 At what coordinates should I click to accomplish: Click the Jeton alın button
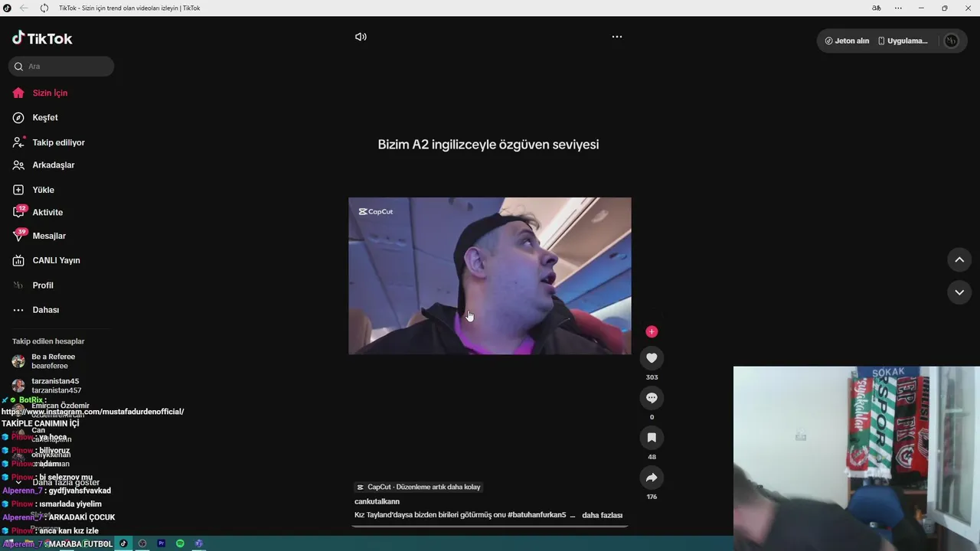848,41
